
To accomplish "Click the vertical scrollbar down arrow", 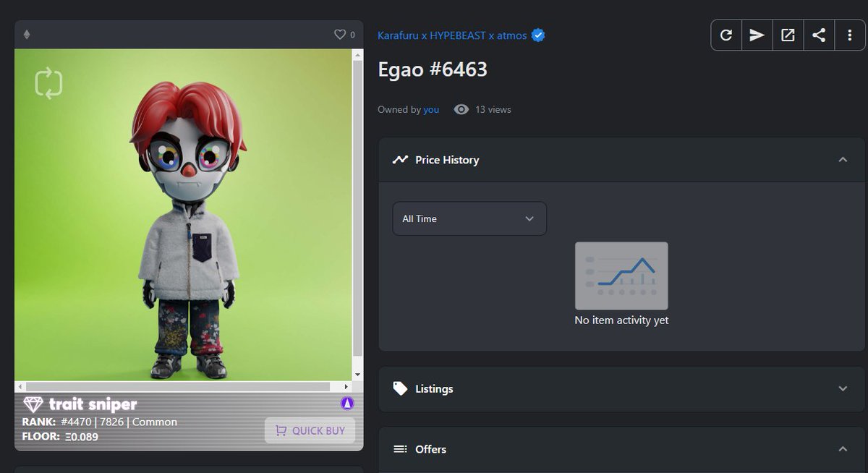I will (x=357, y=375).
